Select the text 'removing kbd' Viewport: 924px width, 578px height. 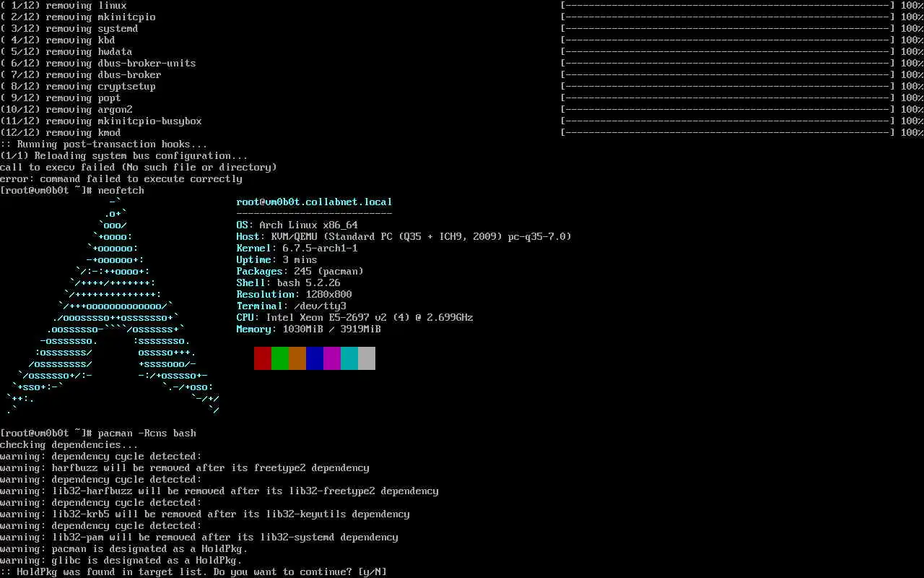point(81,40)
